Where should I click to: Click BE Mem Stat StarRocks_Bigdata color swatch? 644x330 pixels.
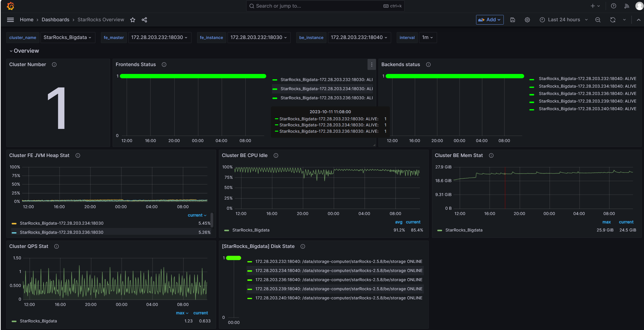tap(440, 230)
